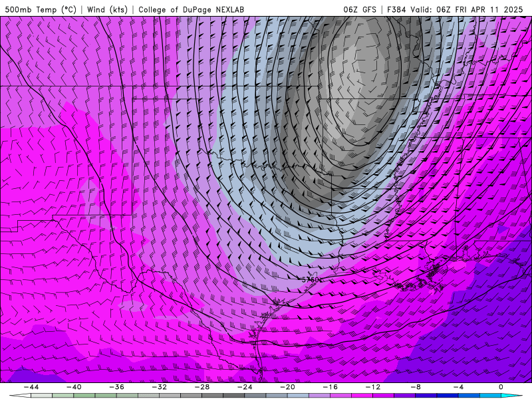
Task: Click the -20 color scale label
Action: coord(287,387)
